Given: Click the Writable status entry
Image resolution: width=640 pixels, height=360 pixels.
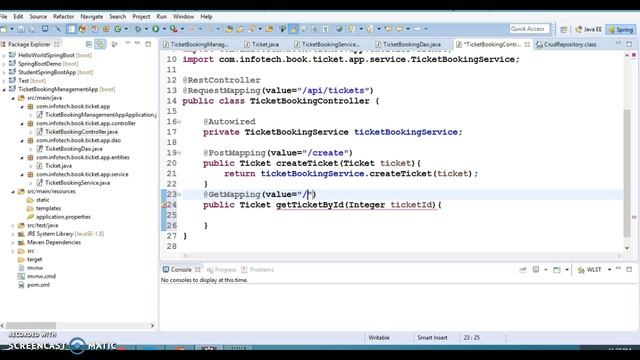Looking at the screenshot, I should click(x=379, y=338).
